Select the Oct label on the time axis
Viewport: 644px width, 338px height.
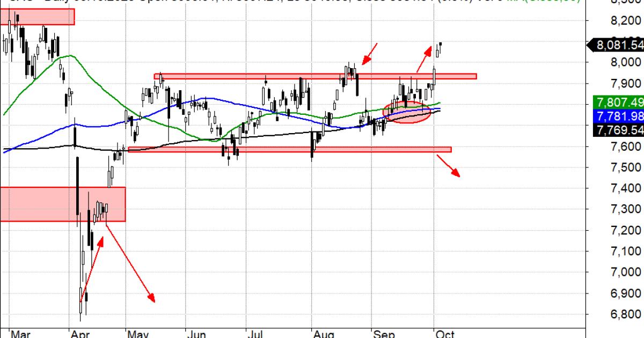tap(444, 334)
